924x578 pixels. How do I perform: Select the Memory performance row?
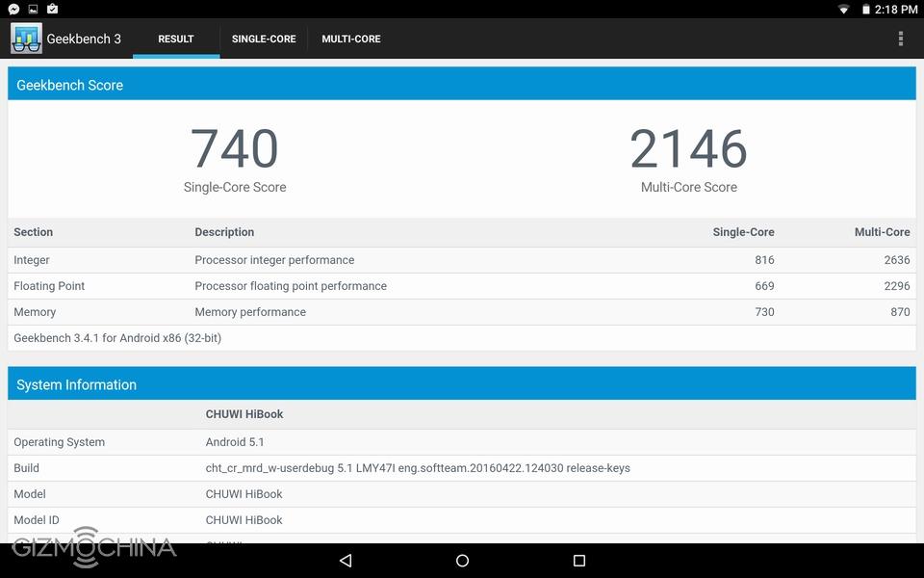(x=462, y=312)
